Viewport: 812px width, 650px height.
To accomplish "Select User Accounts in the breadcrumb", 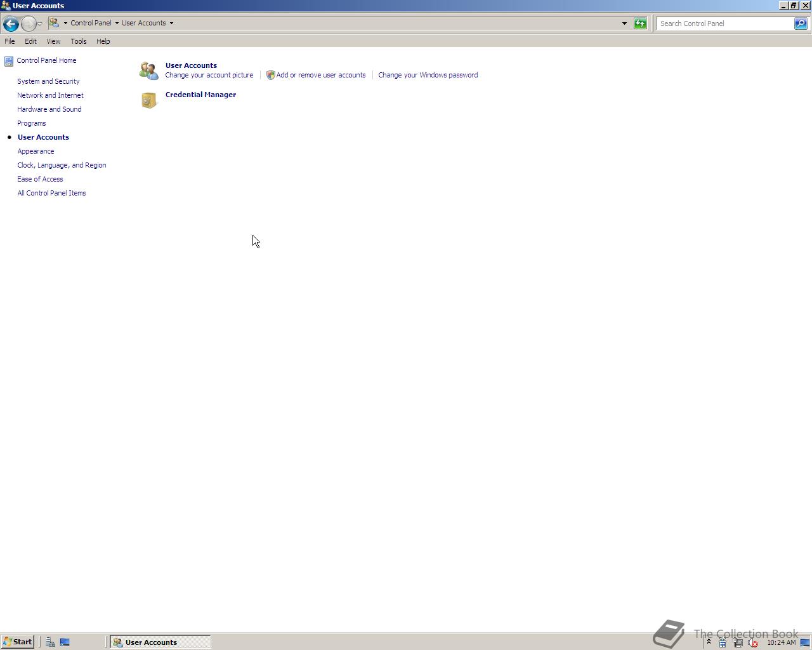I will tap(144, 23).
